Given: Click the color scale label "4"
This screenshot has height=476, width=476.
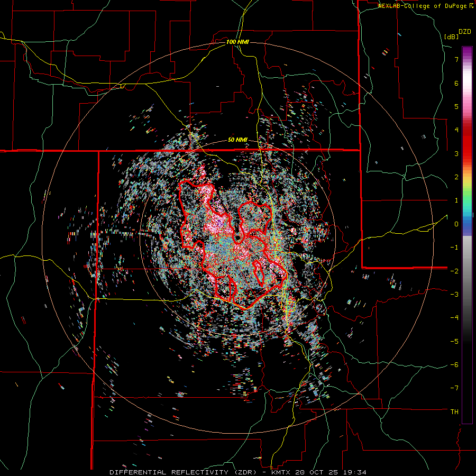Looking at the screenshot, I should point(456,130).
